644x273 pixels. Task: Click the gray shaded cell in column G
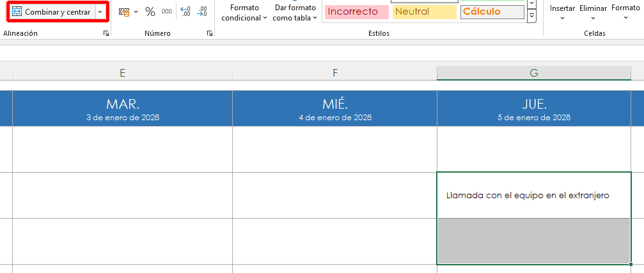[534, 241]
